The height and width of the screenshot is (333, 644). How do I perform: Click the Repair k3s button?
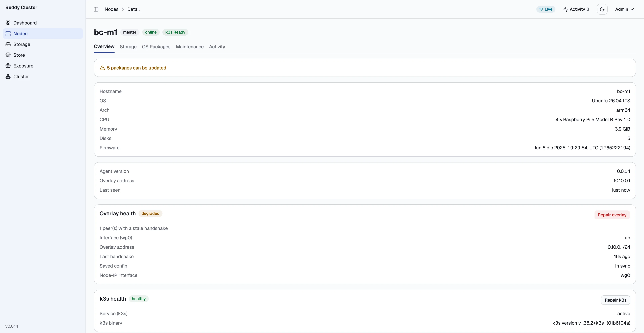point(615,300)
